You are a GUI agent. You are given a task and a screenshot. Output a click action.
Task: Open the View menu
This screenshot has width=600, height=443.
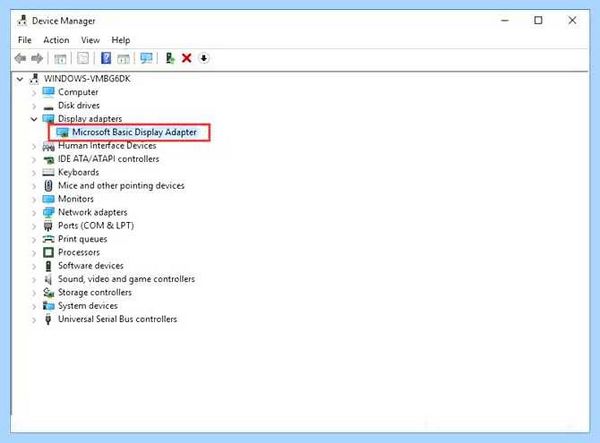90,40
